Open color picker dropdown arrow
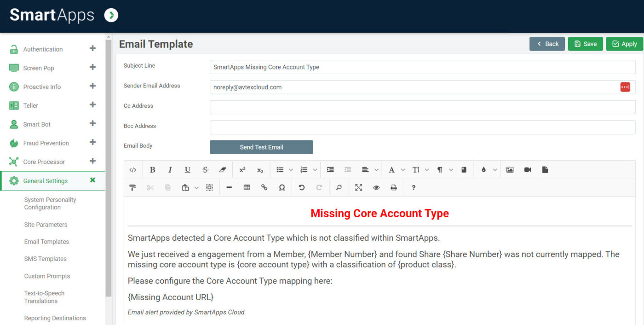The height and width of the screenshot is (325, 644). [495, 170]
